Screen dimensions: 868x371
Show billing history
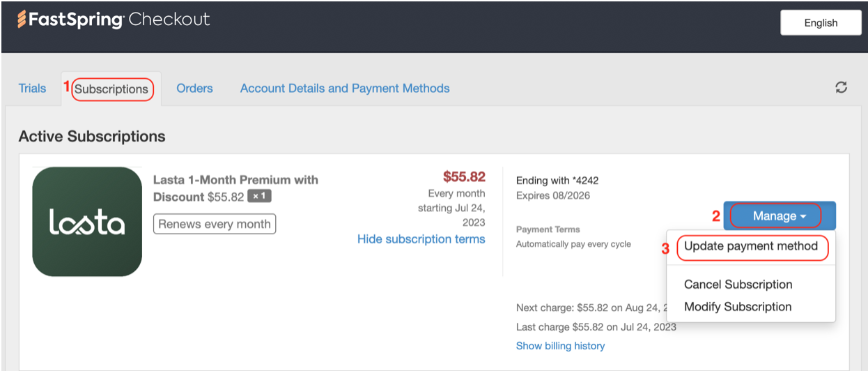point(560,346)
